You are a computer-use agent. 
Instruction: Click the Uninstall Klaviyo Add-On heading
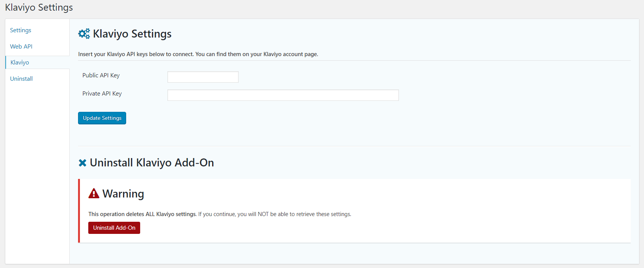pyautogui.click(x=152, y=163)
